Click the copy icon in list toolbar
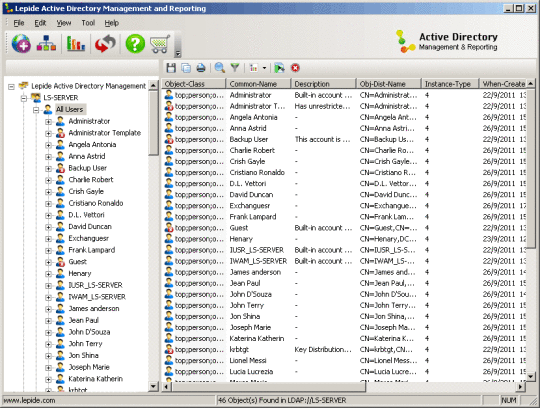Viewport: 540px width, 408px height. pyautogui.click(x=186, y=68)
